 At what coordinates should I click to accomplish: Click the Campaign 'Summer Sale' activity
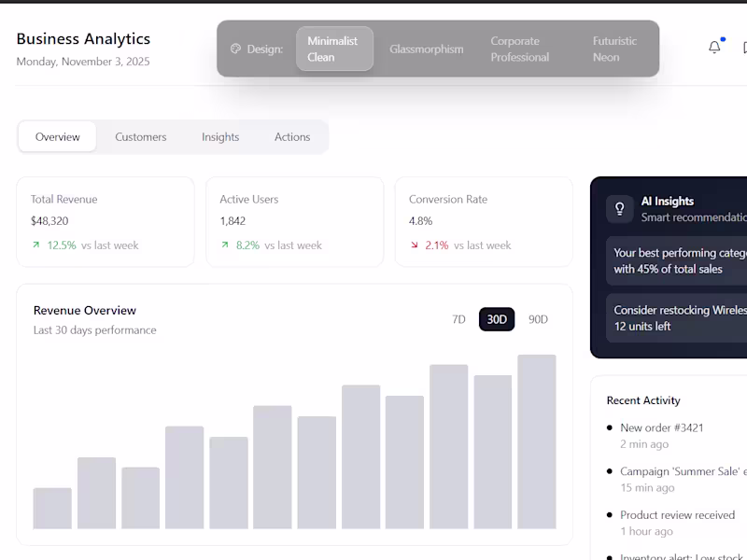point(684,471)
